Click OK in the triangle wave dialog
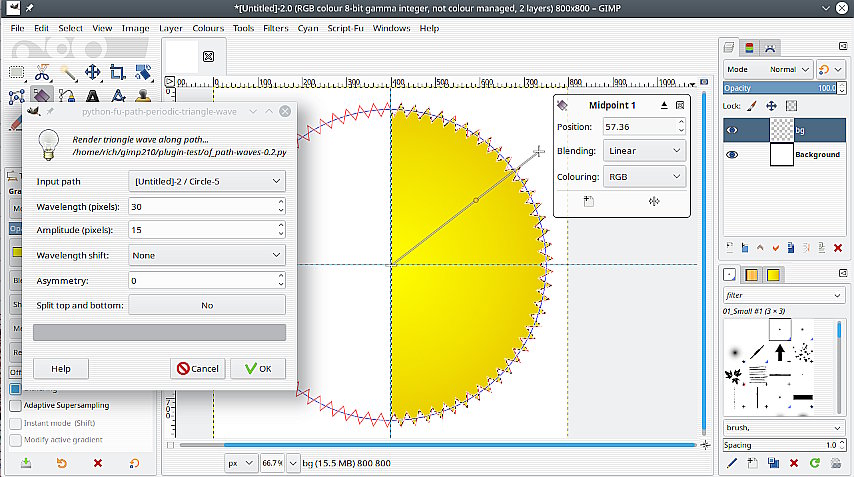Viewport: 854px width, 477px height. [257, 368]
